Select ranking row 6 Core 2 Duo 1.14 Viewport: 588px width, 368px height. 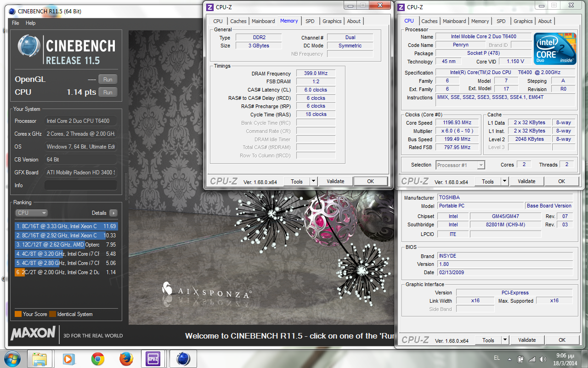(66, 272)
